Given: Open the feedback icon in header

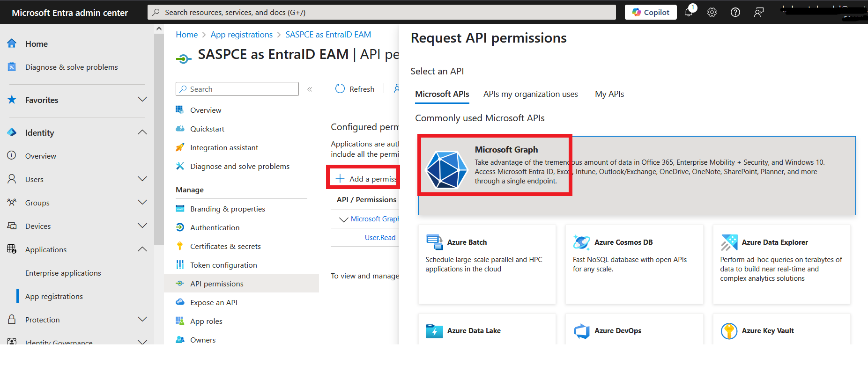Looking at the screenshot, I should [759, 12].
